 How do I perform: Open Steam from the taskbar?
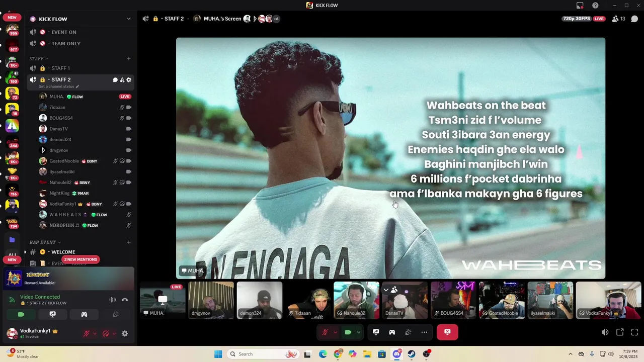coord(412,354)
